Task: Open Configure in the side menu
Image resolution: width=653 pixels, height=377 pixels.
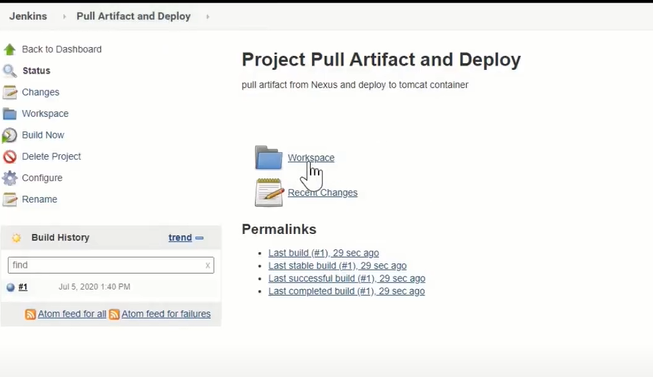Action: [42, 178]
